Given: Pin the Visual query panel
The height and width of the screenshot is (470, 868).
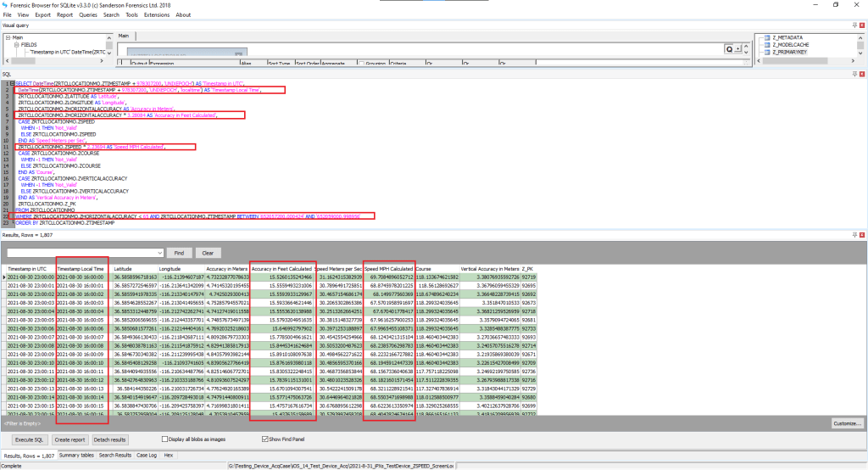Looking at the screenshot, I should click(854, 26).
